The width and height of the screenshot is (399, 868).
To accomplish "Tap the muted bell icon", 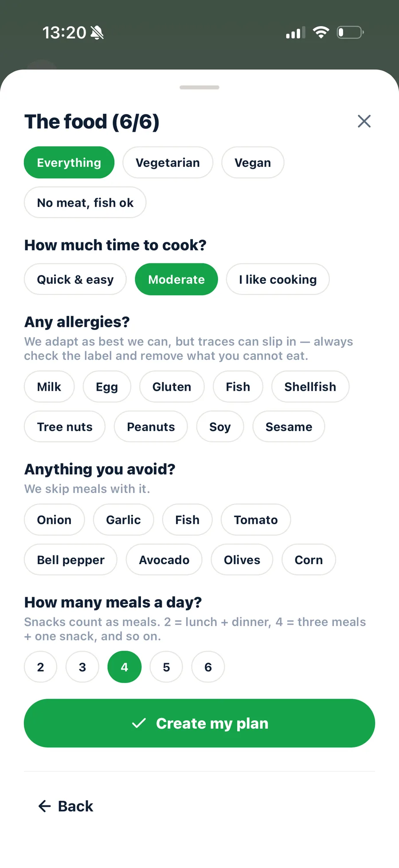I will click(97, 32).
